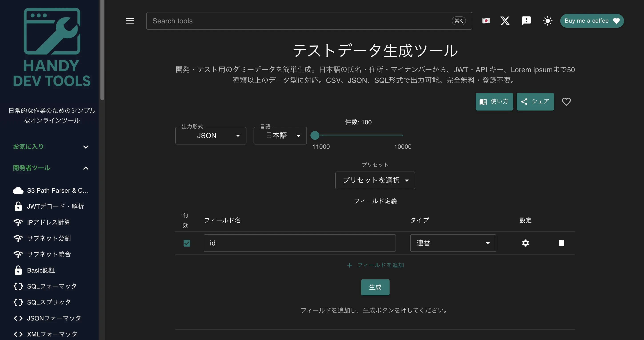Screen dimensions: 644x340
Task: Click the ⌘K shortcut badge
Action: tap(459, 21)
